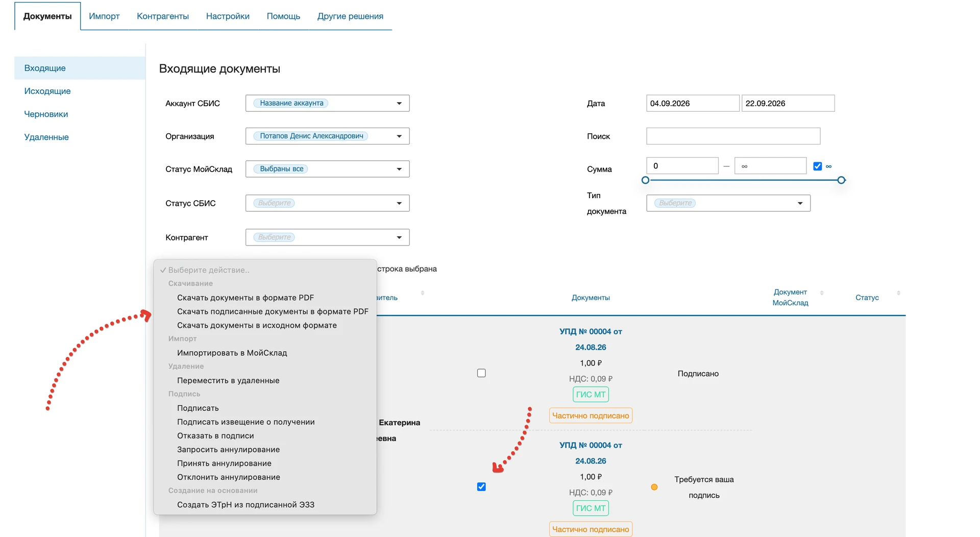Choose Скачать документы в исходном формате
Screen dimensions: 980x537
257,325
